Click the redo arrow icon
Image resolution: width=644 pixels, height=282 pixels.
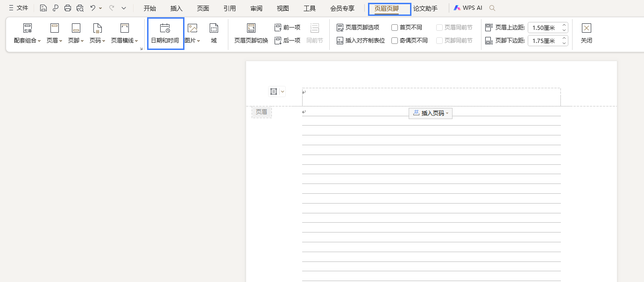[x=112, y=8]
